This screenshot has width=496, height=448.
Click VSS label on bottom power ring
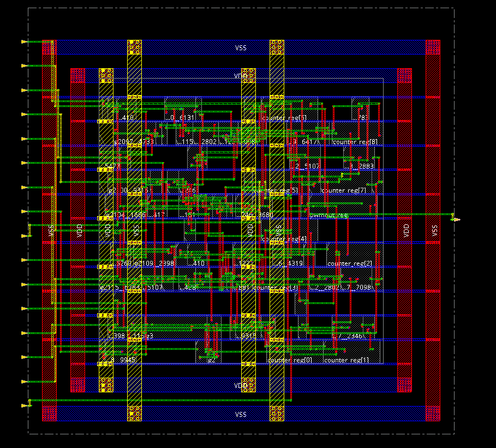[241, 415]
